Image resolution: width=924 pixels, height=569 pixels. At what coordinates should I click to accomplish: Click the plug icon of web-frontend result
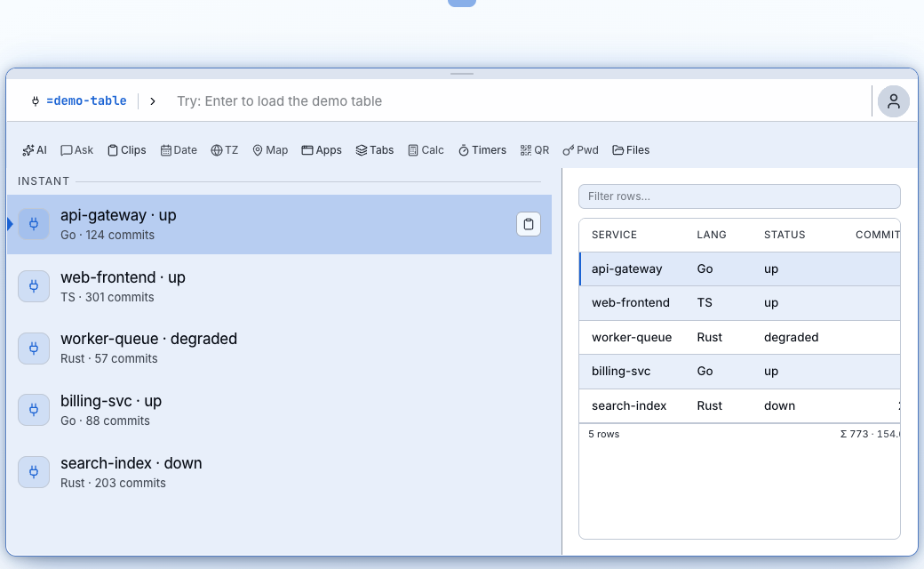coord(34,286)
